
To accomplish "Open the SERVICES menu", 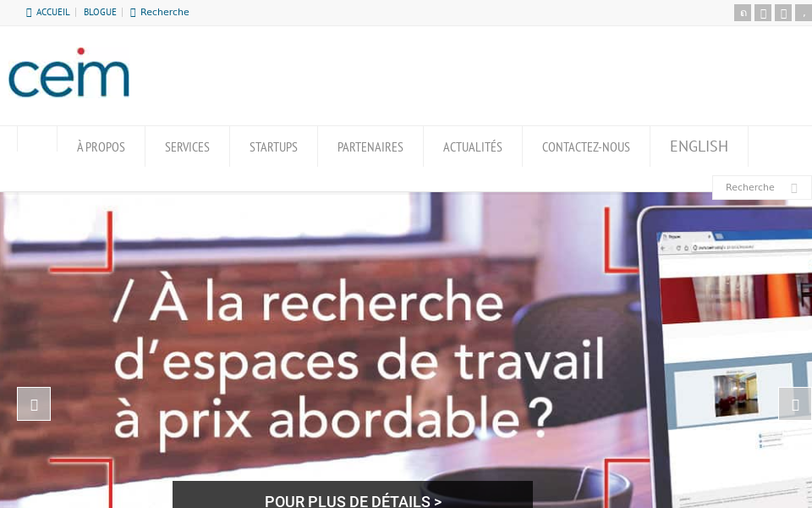I will (187, 146).
